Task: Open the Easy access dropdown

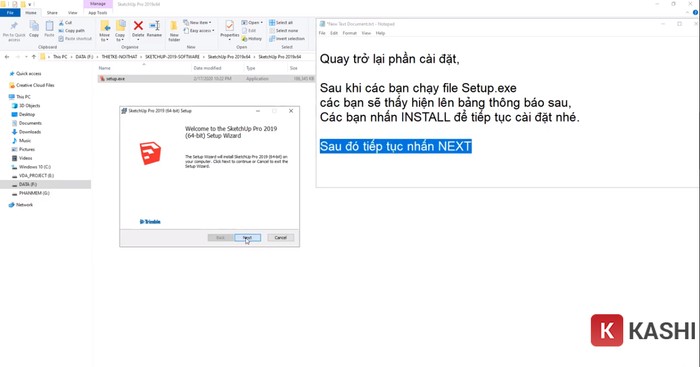Action: point(199,30)
